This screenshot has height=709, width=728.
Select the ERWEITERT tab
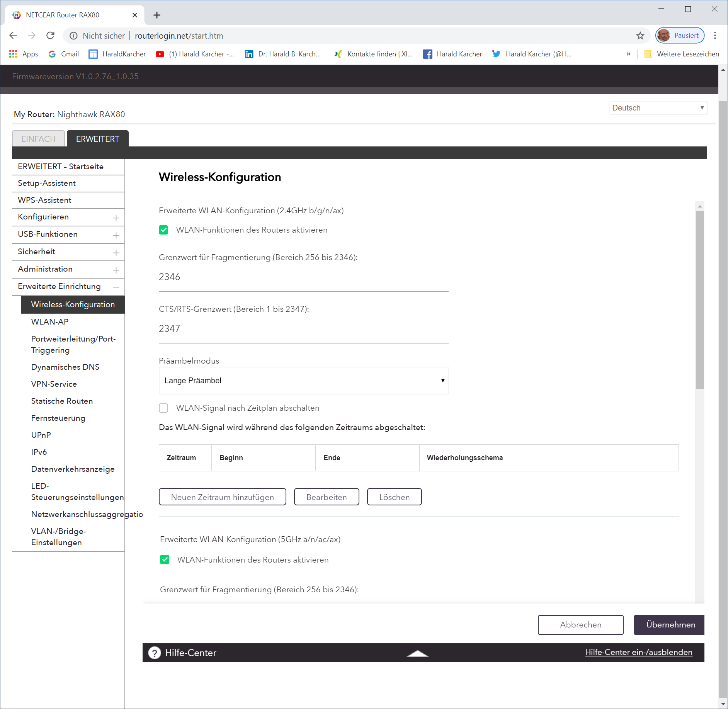(x=98, y=139)
